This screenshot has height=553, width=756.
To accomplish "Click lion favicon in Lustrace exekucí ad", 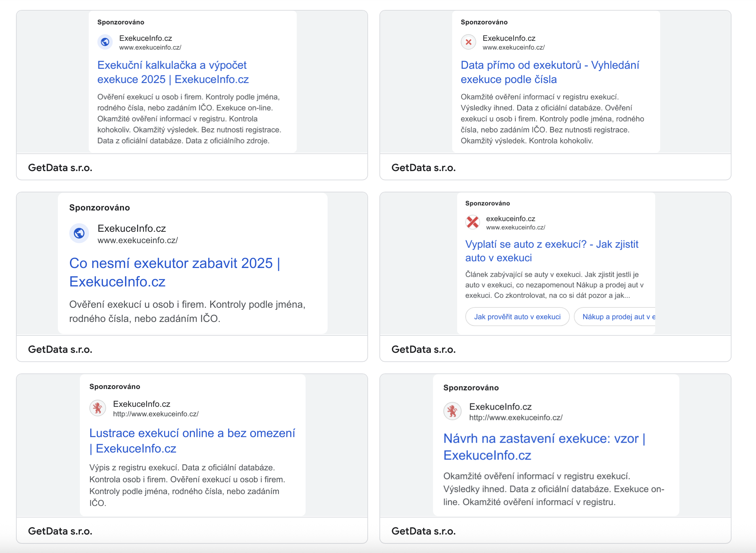I will pos(98,408).
